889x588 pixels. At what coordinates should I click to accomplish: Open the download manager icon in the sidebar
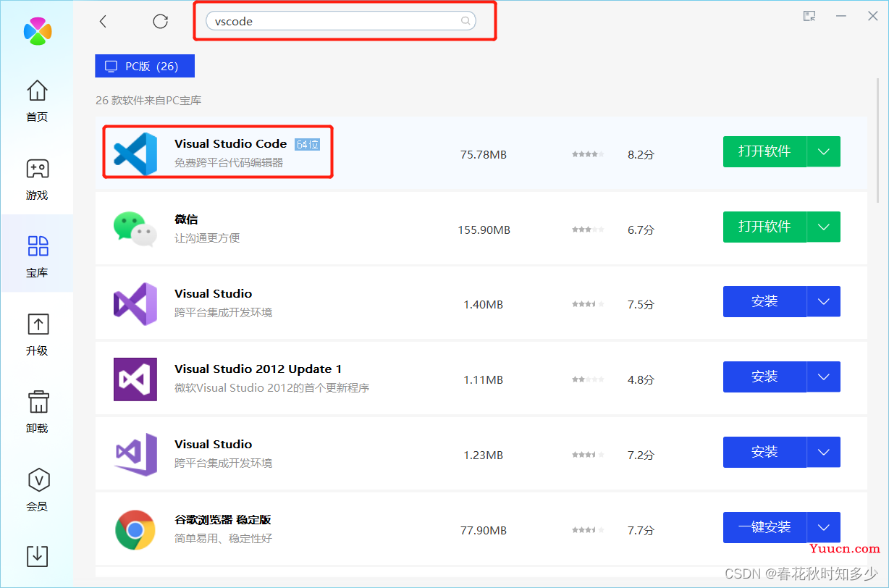pos(37,556)
